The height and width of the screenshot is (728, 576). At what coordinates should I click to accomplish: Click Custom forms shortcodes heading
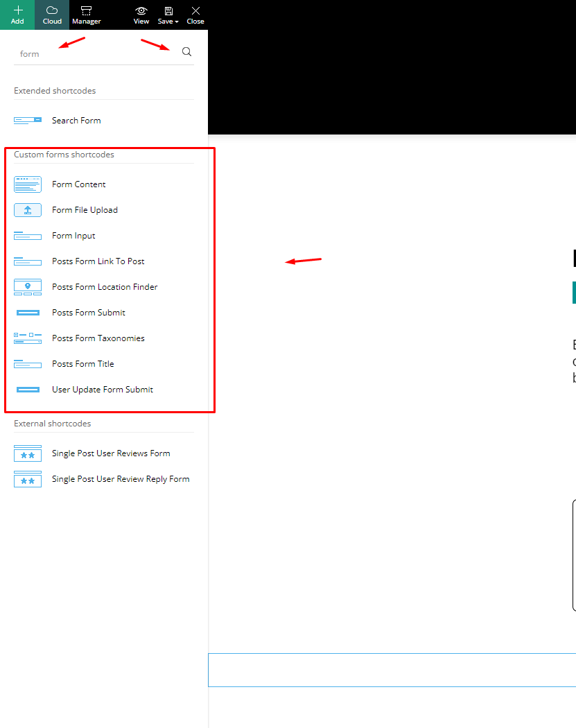[64, 155]
